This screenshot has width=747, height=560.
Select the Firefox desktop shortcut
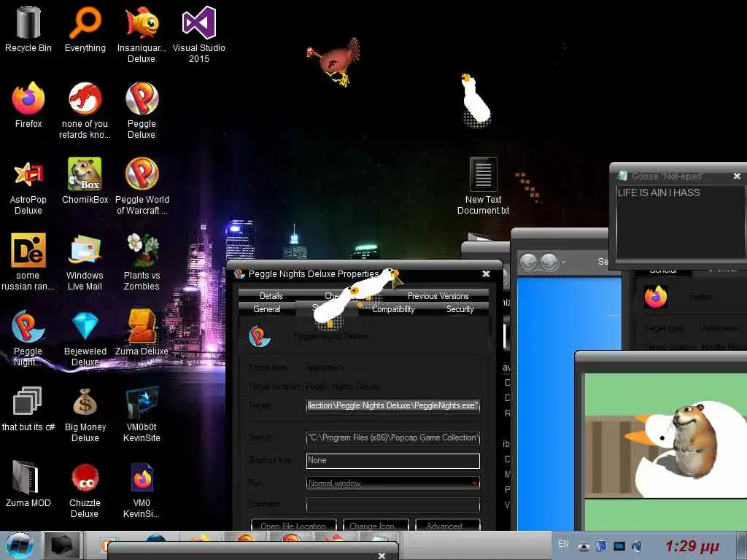[x=28, y=105]
